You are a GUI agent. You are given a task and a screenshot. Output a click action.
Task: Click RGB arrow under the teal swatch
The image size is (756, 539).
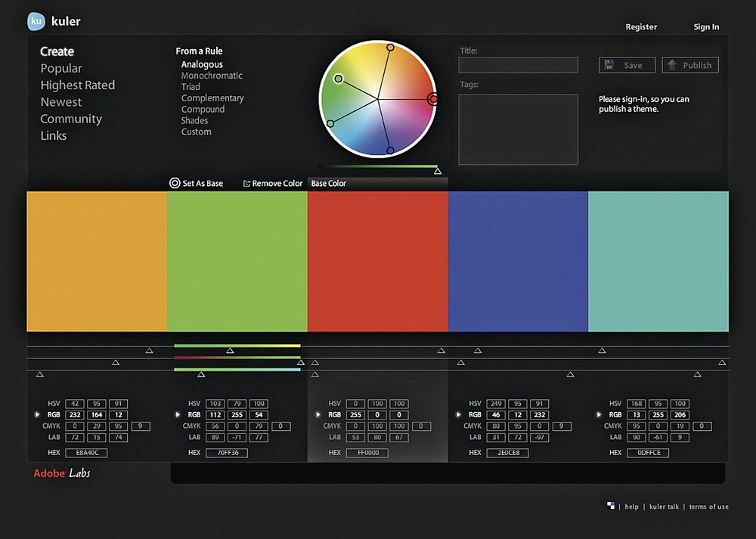pyautogui.click(x=600, y=415)
